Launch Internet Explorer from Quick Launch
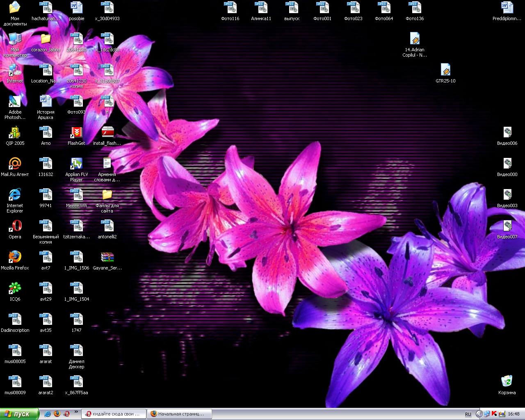The height and width of the screenshot is (420, 525). [x=48, y=414]
